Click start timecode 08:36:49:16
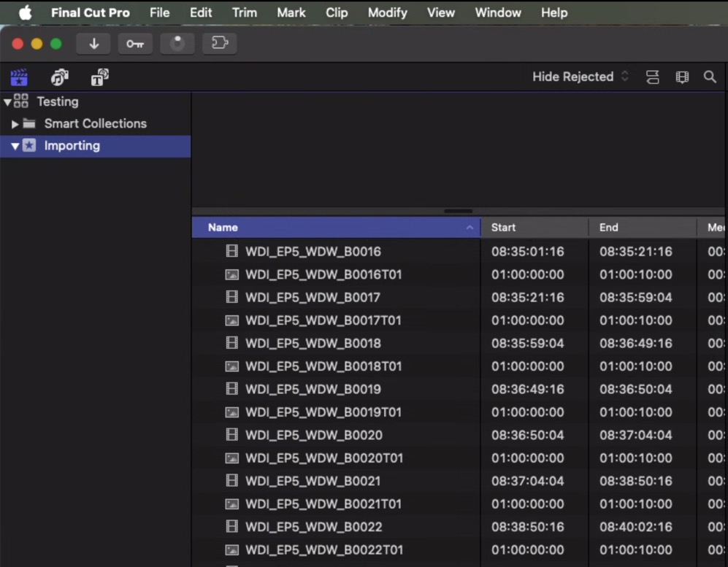 528,389
